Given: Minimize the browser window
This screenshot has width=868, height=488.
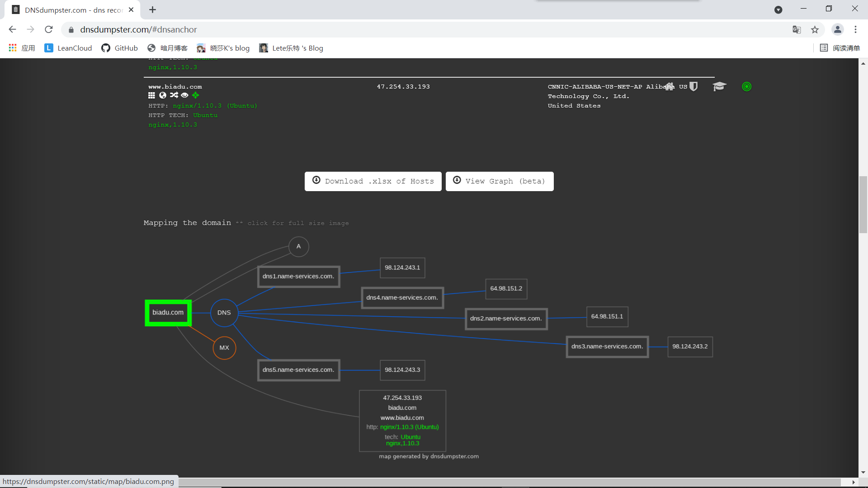Looking at the screenshot, I should [x=803, y=9].
